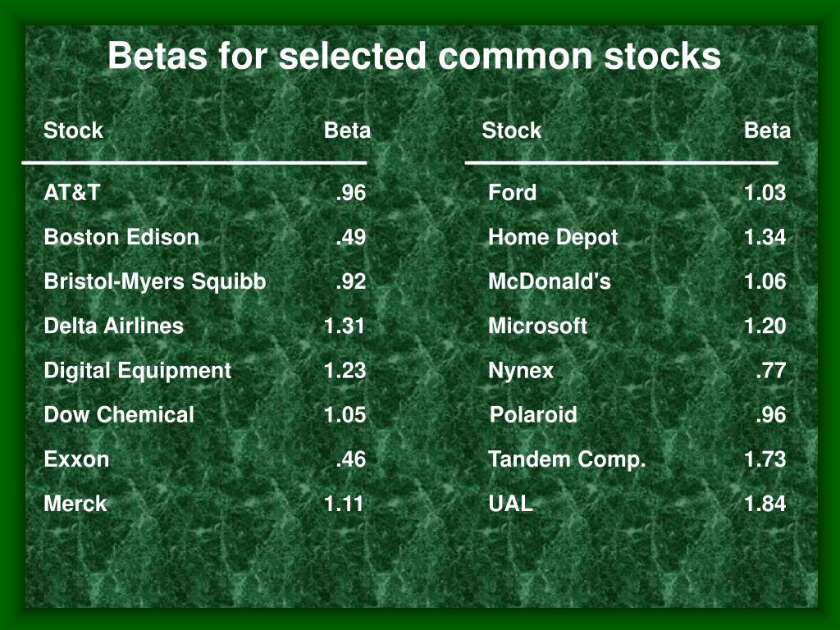Image resolution: width=840 pixels, height=630 pixels.
Task: Select the Ford stock name
Action: (x=512, y=192)
